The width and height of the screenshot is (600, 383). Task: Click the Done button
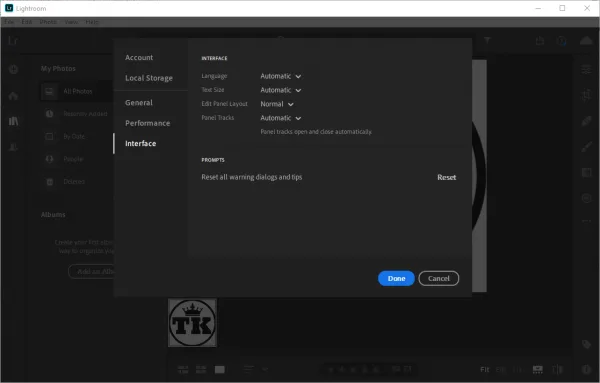click(x=396, y=279)
